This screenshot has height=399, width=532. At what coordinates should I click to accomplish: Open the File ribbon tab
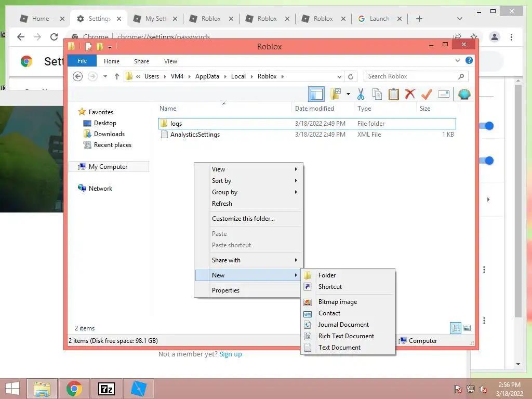click(82, 61)
